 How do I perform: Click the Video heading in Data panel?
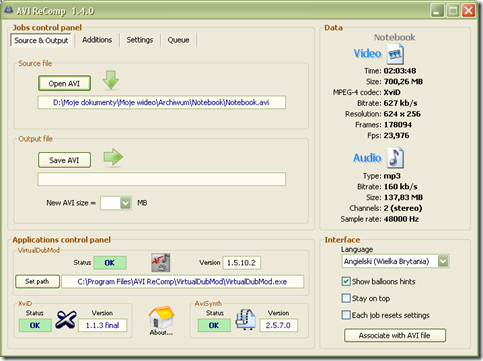[367, 54]
